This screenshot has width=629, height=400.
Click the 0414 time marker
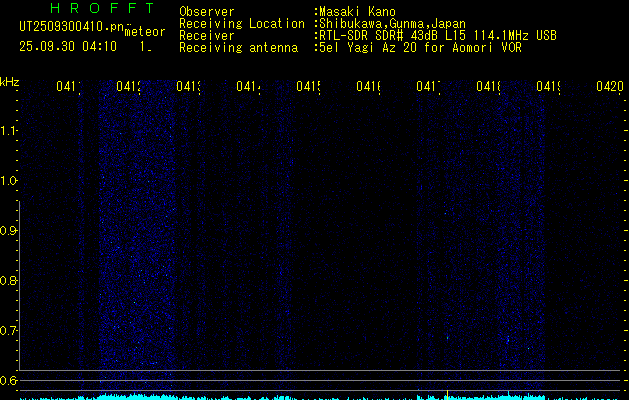pos(248,86)
